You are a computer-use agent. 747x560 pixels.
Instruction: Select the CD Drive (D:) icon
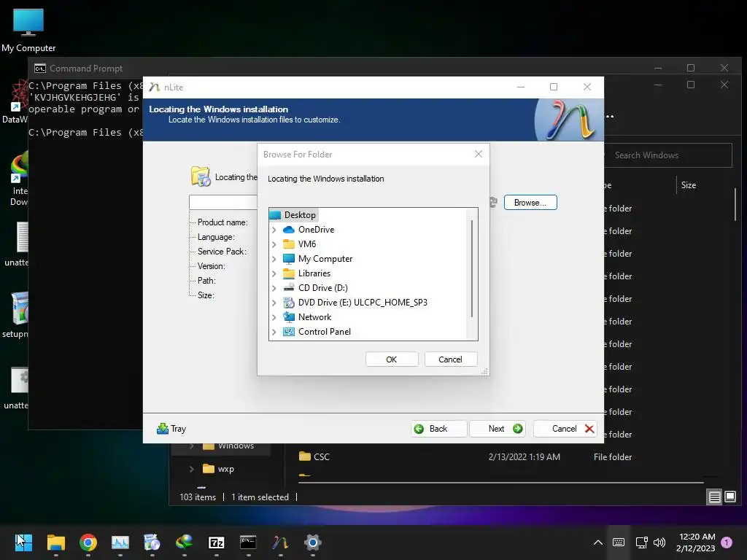pos(289,287)
